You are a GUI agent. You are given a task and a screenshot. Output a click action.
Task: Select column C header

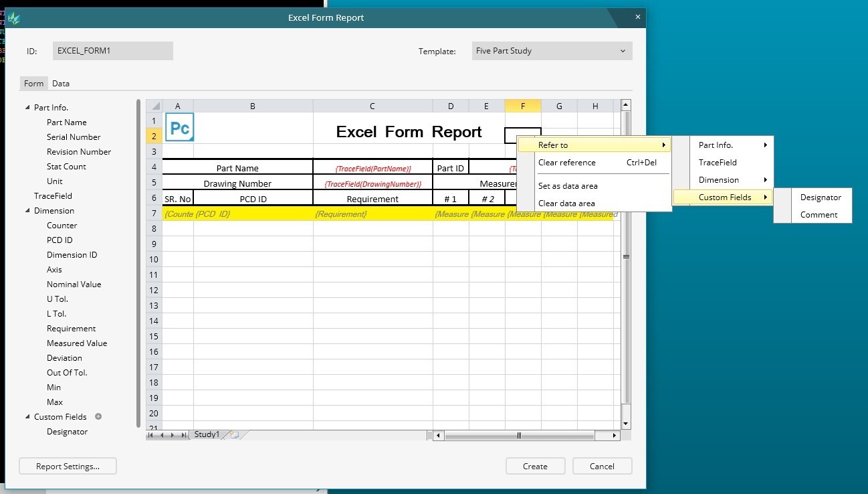click(x=372, y=106)
